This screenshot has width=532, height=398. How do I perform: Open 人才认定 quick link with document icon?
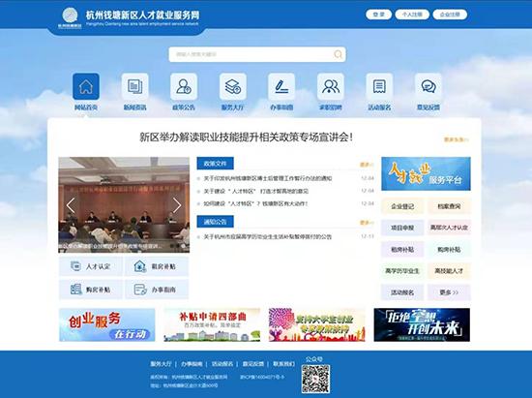tap(91, 266)
